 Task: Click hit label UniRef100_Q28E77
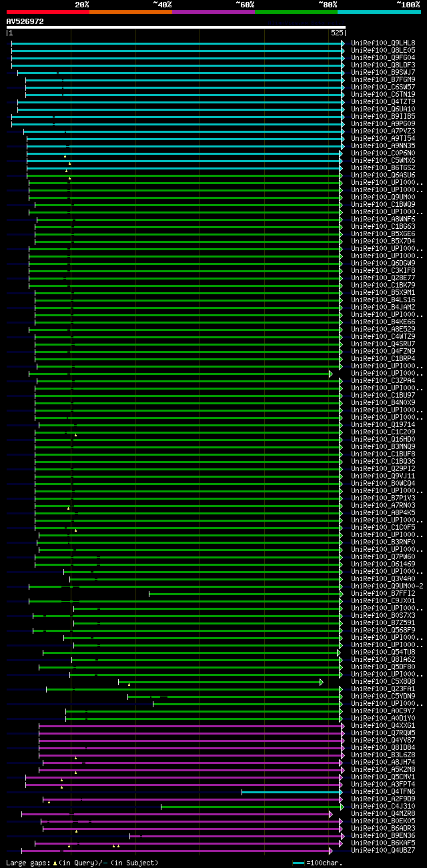click(383, 278)
